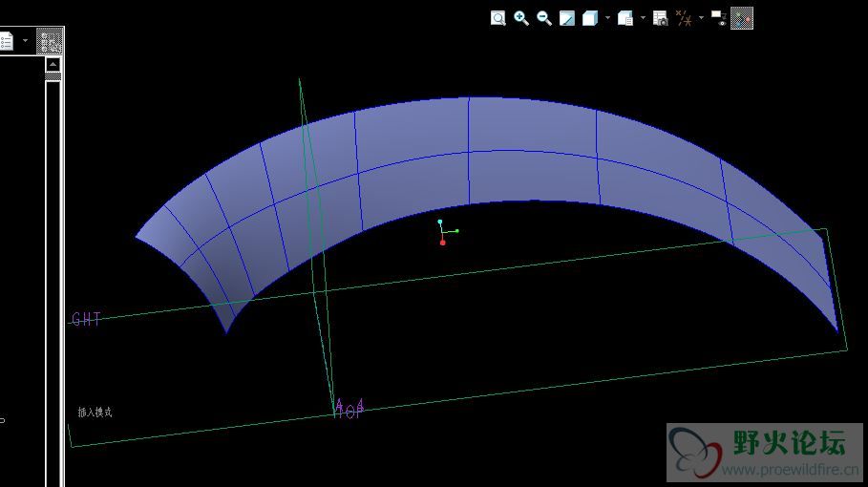Select the Zoom In magnifier tool
The height and width of the screenshot is (487, 868).
[521, 18]
